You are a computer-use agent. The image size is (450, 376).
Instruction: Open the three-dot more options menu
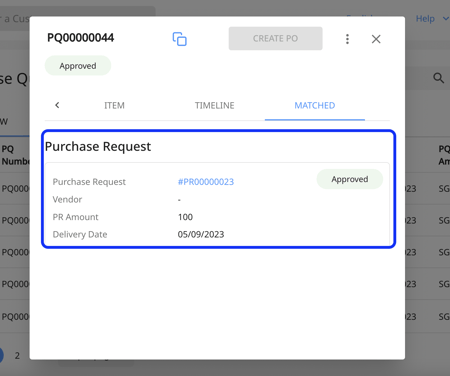pyautogui.click(x=347, y=39)
